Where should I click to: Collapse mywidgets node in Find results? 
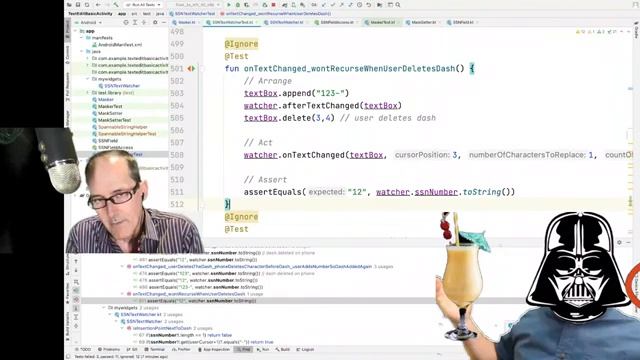pyautogui.click(x=104, y=308)
